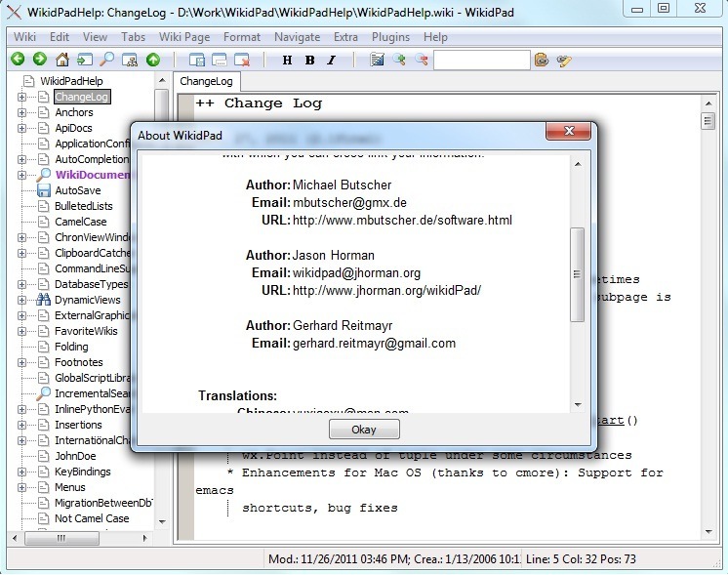Click About dialog scroll down arrow
Viewport: 728px width, 575px height.
point(578,404)
